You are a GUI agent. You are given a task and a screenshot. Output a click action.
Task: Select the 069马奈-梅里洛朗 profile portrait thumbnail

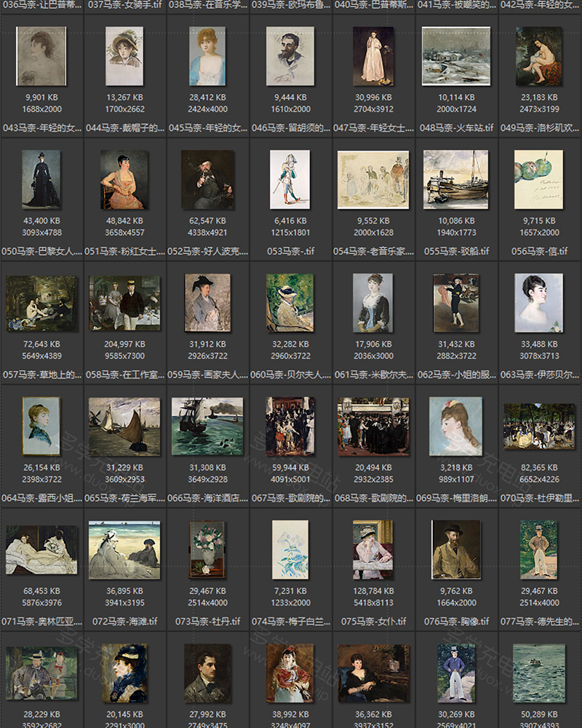click(455, 426)
